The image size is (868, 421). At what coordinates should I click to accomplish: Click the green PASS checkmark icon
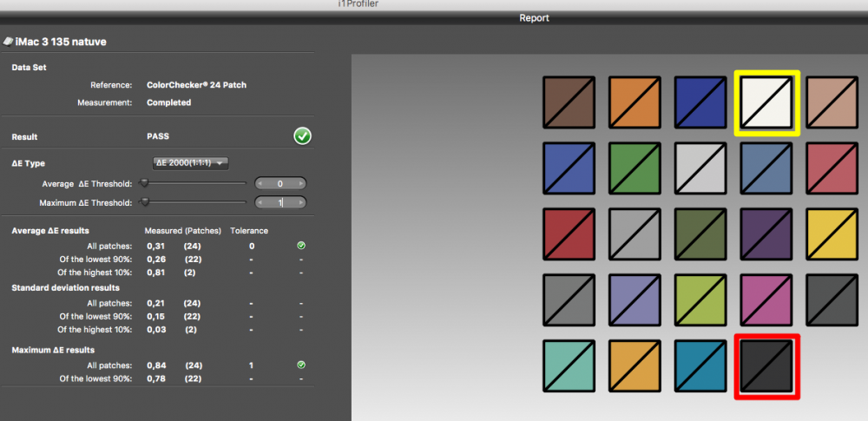302,136
